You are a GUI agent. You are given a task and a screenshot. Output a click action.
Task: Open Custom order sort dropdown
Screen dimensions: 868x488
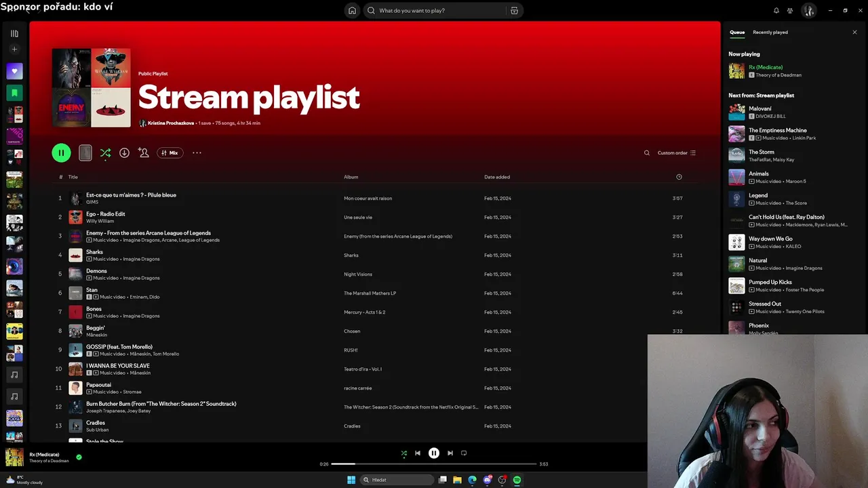[x=677, y=153]
